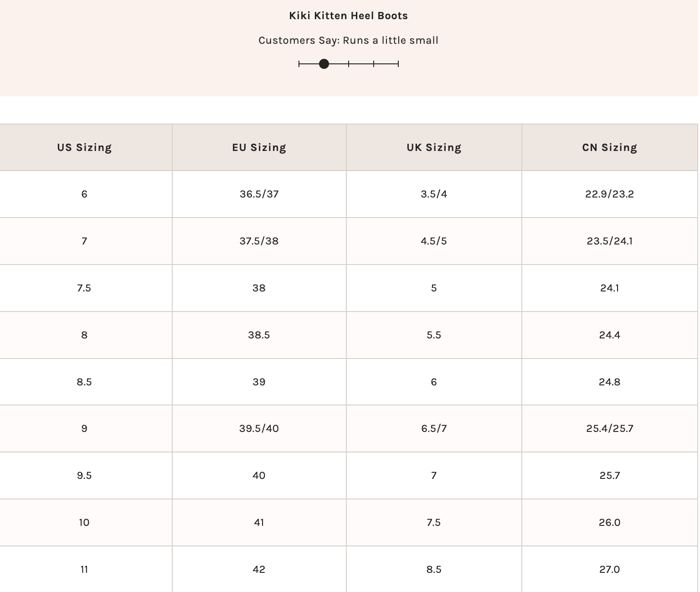Image resolution: width=700 pixels, height=592 pixels.
Task: Click the UK size 8.5 cell
Action: (434, 570)
